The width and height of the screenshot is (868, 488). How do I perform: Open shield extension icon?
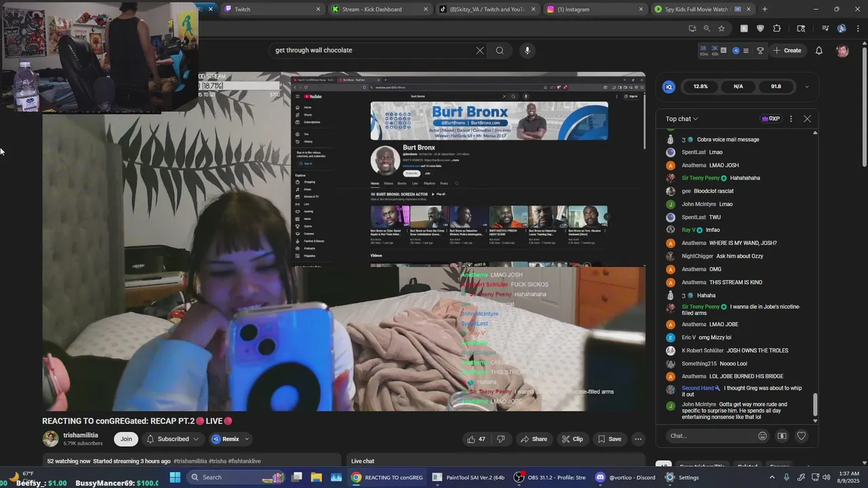(759, 28)
